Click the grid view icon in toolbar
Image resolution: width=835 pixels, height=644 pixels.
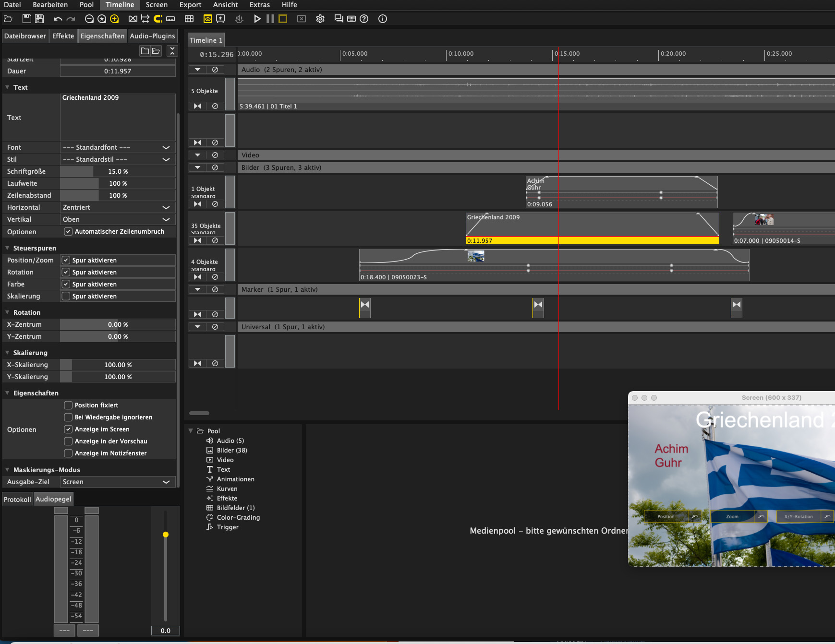(189, 19)
